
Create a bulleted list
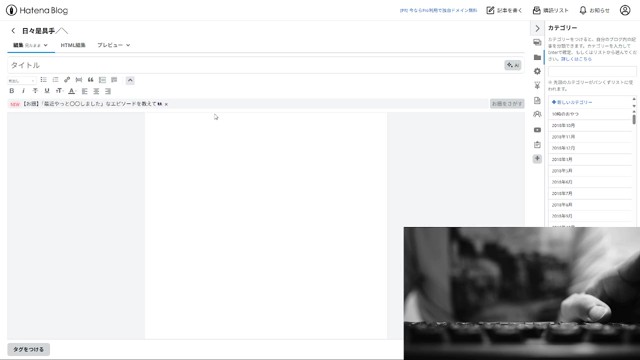tap(43, 80)
